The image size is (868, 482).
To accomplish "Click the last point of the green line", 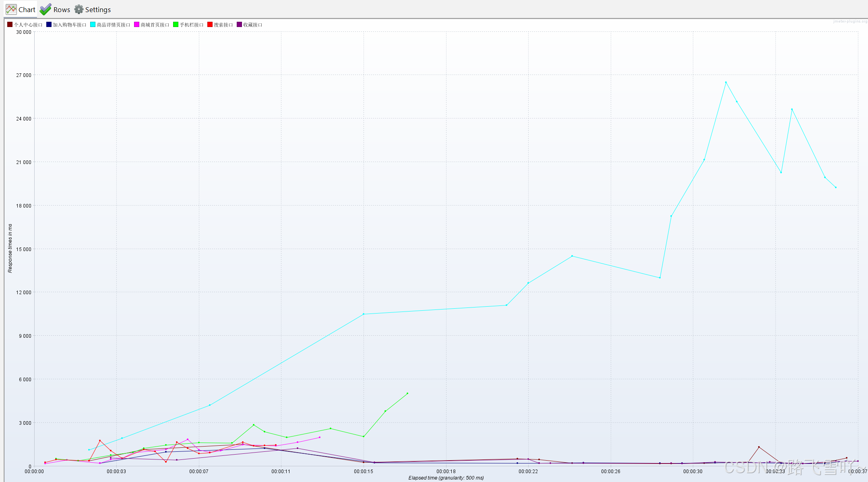I will coord(407,393).
